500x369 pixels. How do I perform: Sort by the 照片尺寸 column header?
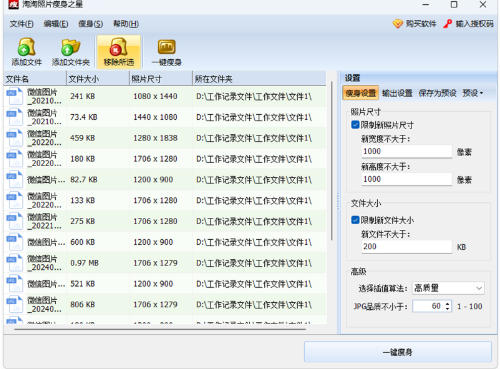[x=161, y=79]
